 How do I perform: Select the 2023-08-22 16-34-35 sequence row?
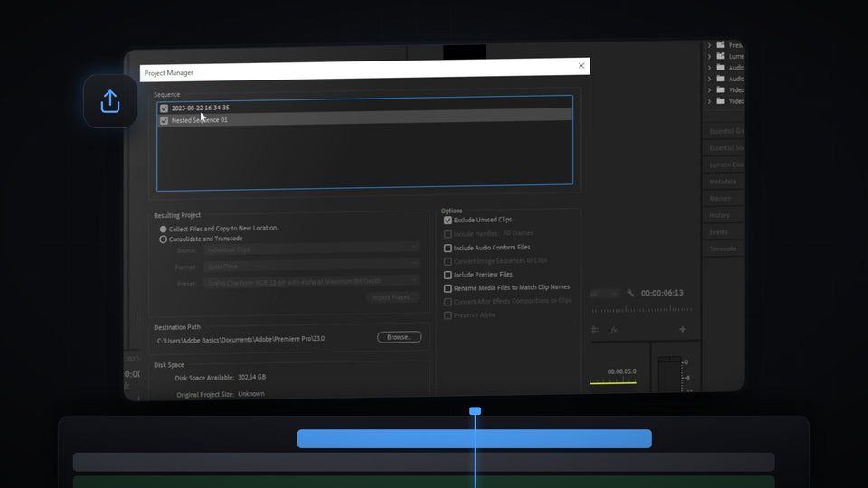(x=364, y=108)
